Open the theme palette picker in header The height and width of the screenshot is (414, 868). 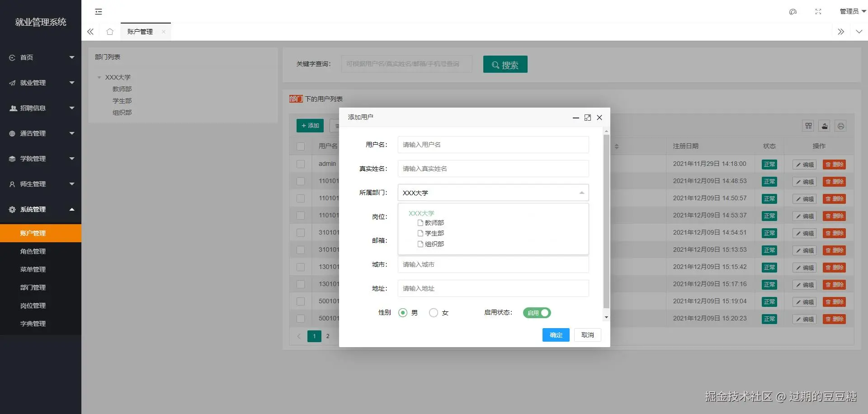(793, 11)
